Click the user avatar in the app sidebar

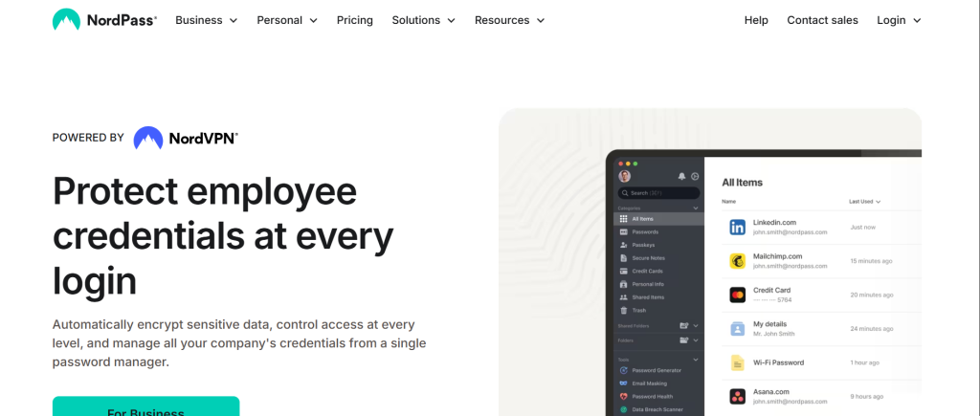[624, 176]
